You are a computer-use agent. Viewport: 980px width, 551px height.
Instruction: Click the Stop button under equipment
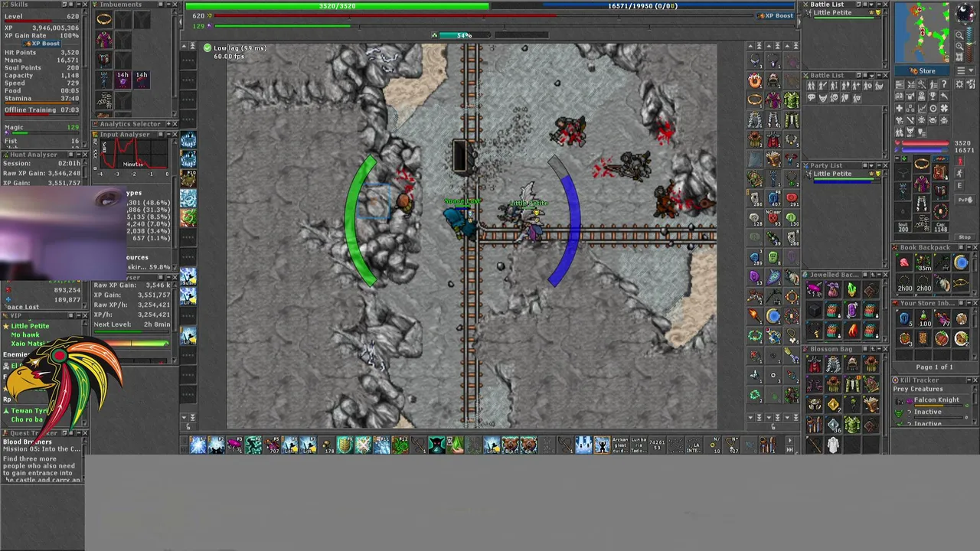(x=965, y=237)
